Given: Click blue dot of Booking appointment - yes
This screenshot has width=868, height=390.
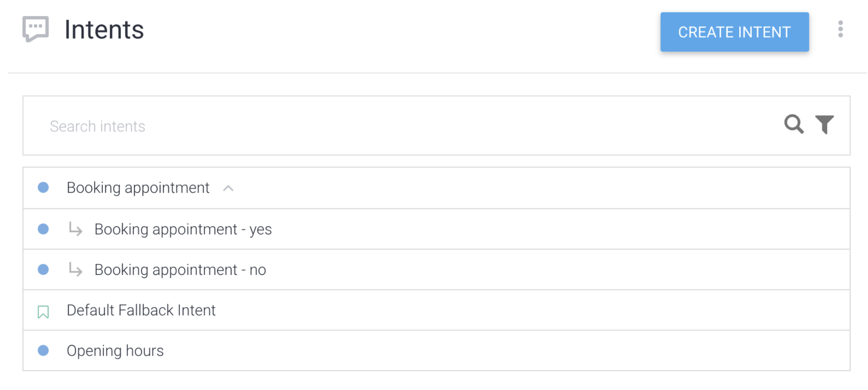Looking at the screenshot, I should (x=43, y=229).
